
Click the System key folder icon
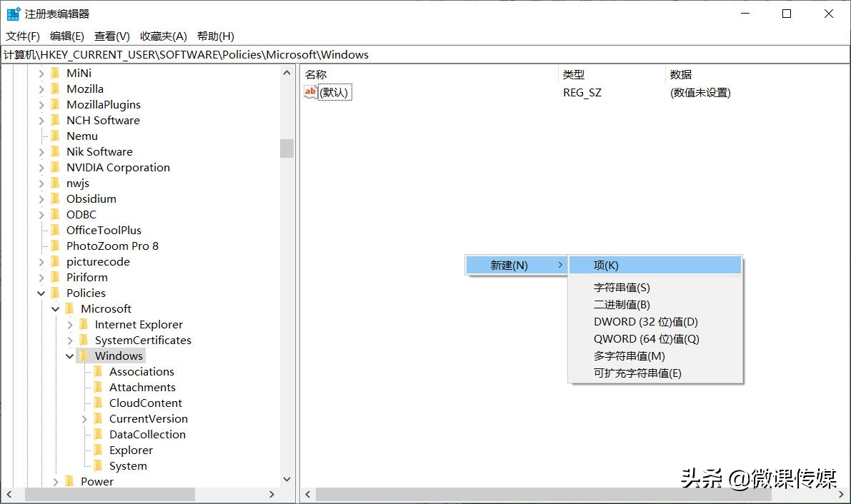pos(99,465)
